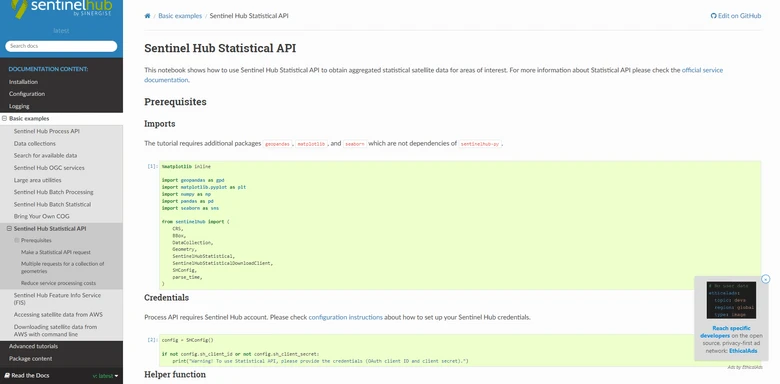Click code cell [1] prompt number
Viewport: 780px width, 384px height.
(153, 167)
